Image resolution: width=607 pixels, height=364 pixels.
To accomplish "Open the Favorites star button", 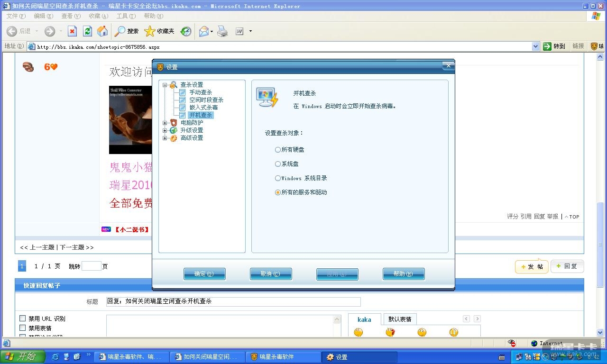I will pyautogui.click(x=159, y=31).
